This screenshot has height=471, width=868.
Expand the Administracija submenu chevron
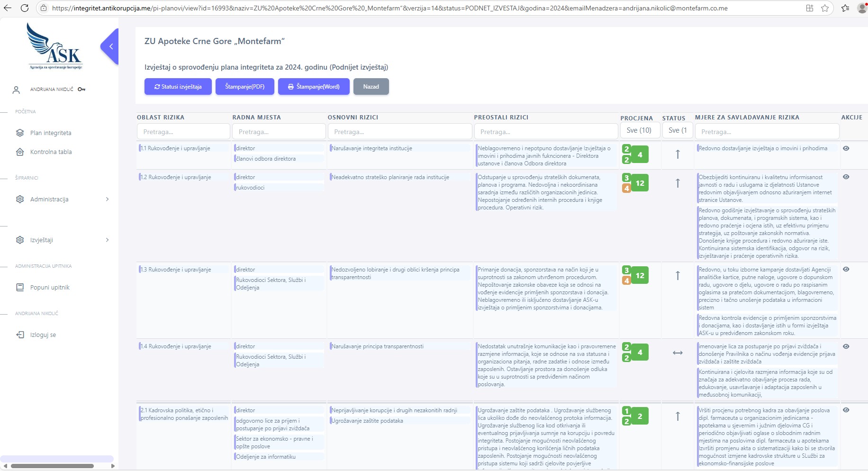(107, 199)
